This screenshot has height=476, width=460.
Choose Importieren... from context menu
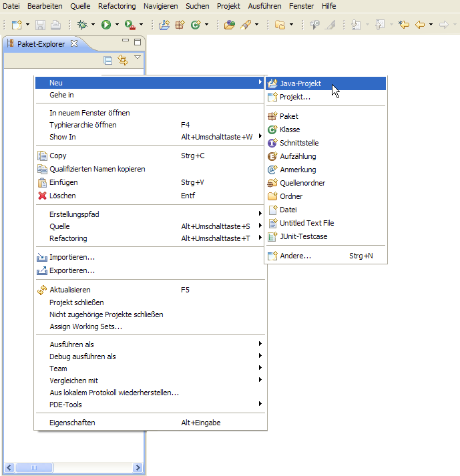click(72, 257)
